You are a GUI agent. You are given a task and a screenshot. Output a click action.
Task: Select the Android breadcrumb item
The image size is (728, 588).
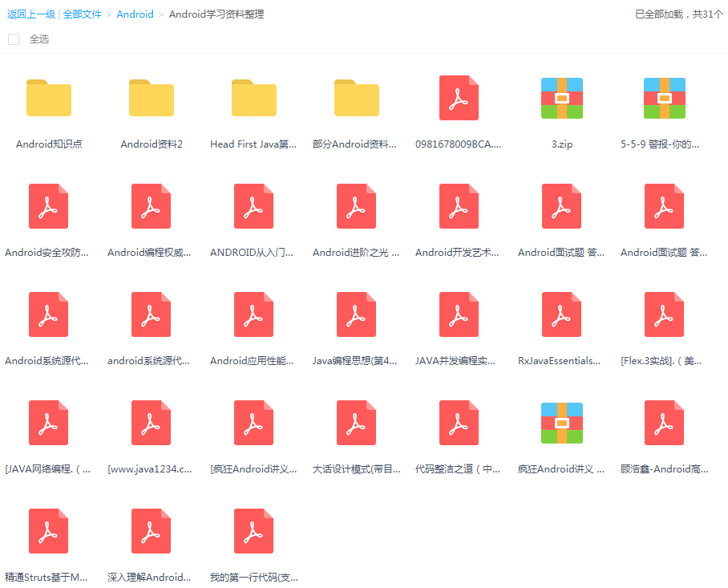(135, 14)
